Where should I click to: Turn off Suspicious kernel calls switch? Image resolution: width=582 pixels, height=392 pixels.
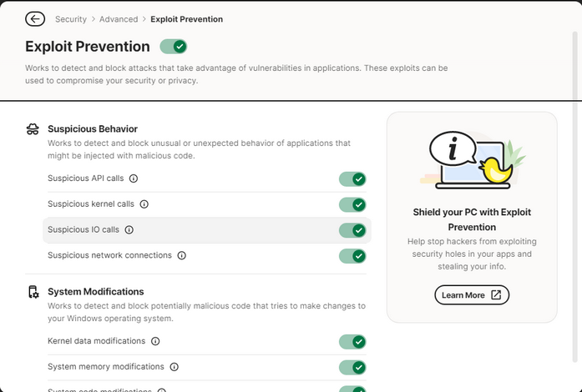coord(352,204)
